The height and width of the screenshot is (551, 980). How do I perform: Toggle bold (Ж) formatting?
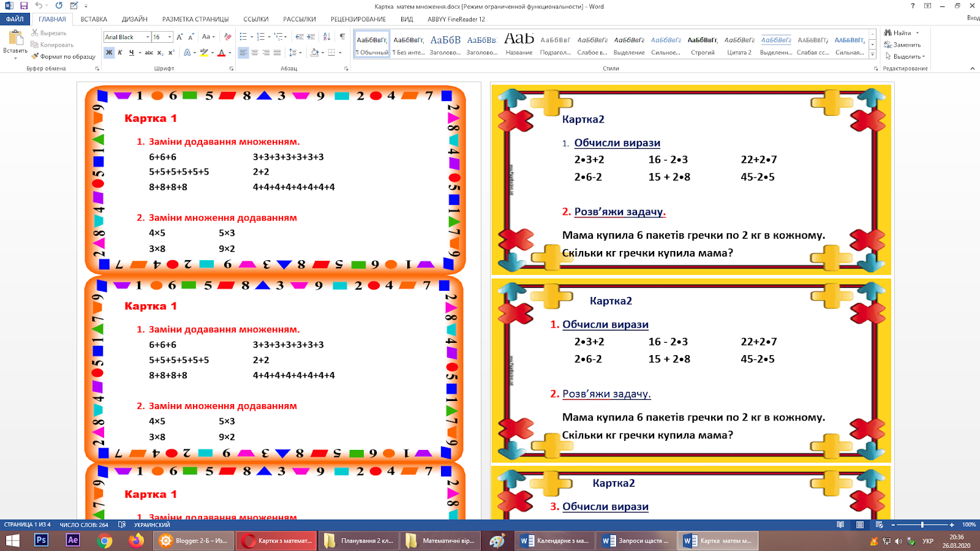[109, 53]
